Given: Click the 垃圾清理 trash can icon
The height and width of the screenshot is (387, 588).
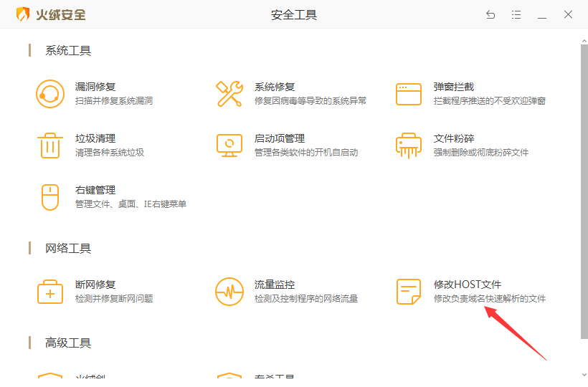Looking at the screenshot, I should (50, 145).
